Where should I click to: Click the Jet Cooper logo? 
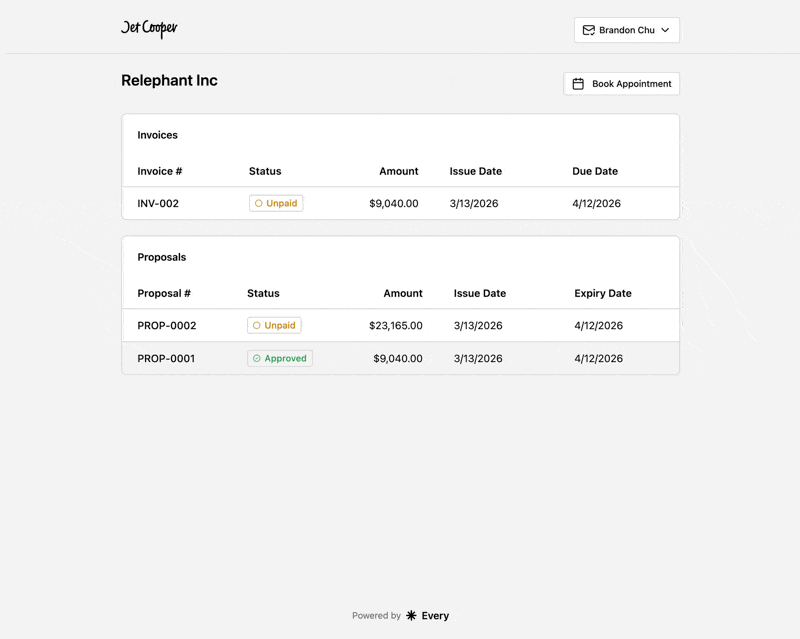point(149,29)
